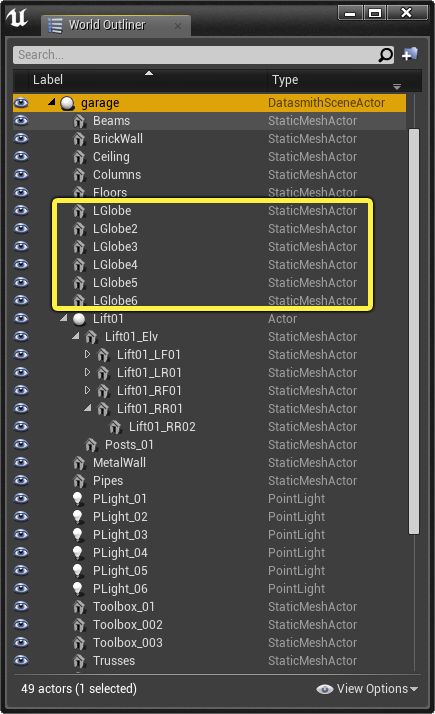Screen dimensions: 435x714
Task: Collapse the garage tree node
Action: pos(52,102)
